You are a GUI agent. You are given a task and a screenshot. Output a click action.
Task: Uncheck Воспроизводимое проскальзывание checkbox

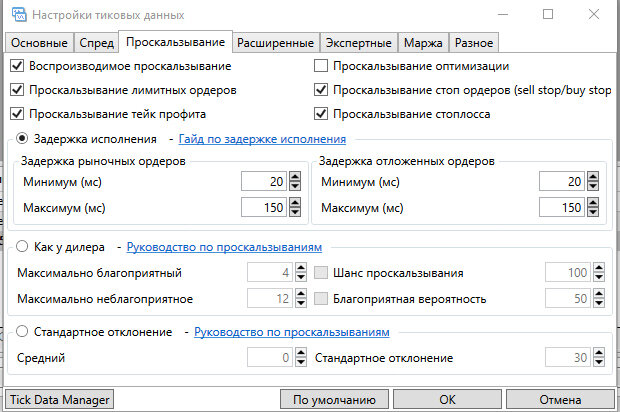point(17,66)
